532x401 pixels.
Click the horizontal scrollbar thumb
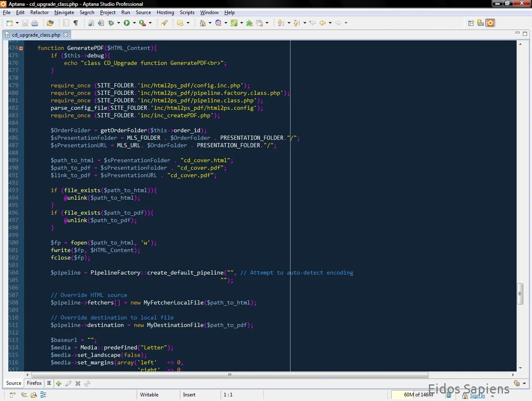[230, 375]
